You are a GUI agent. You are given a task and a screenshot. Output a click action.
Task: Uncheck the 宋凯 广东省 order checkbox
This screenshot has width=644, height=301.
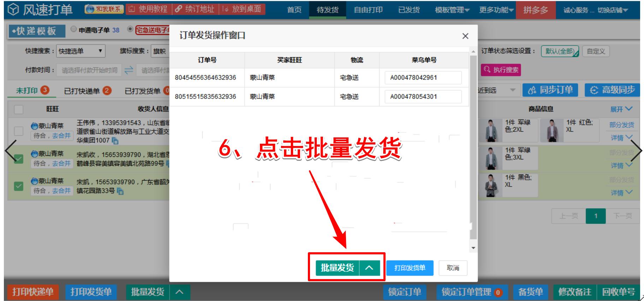point(18,186)
